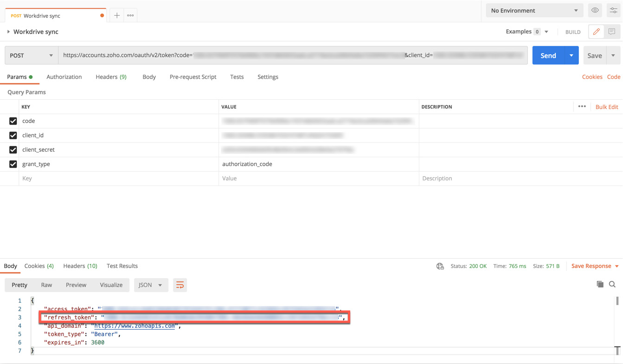Disable the client_secret parameter
The image size is (623, 364).
coord(13,149)
